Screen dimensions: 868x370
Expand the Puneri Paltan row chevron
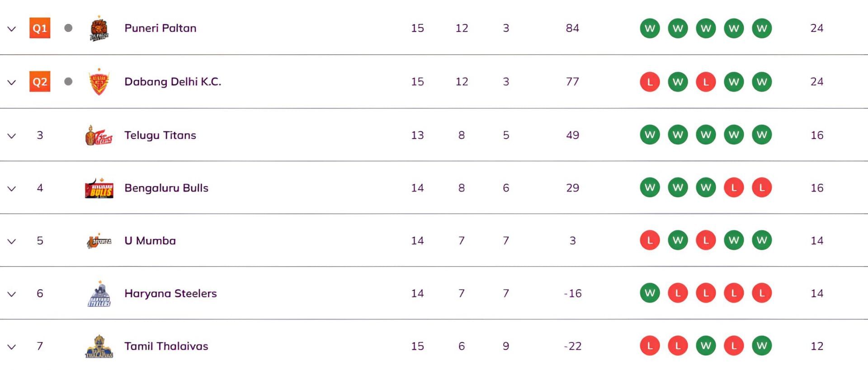(x=12, y=29)
